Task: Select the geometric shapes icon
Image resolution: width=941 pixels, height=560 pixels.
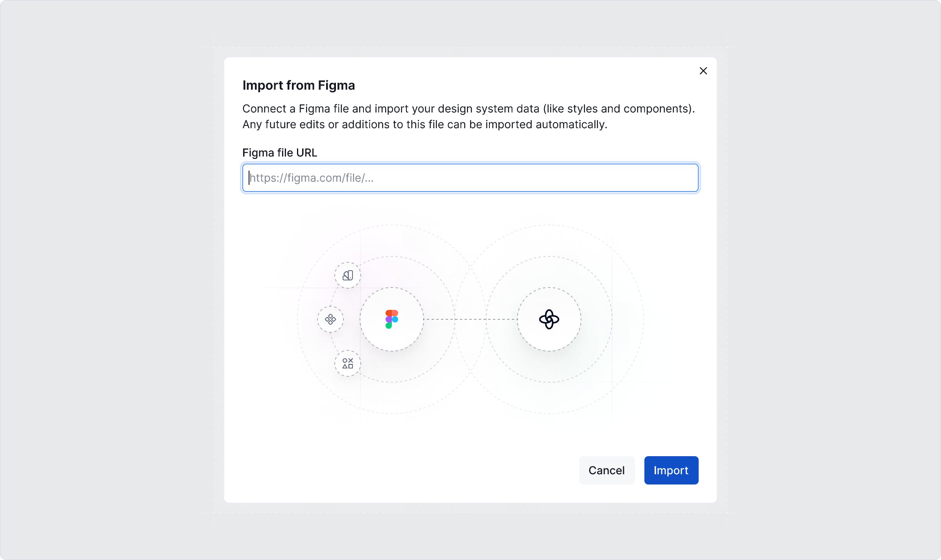Action: click(347, 364)
